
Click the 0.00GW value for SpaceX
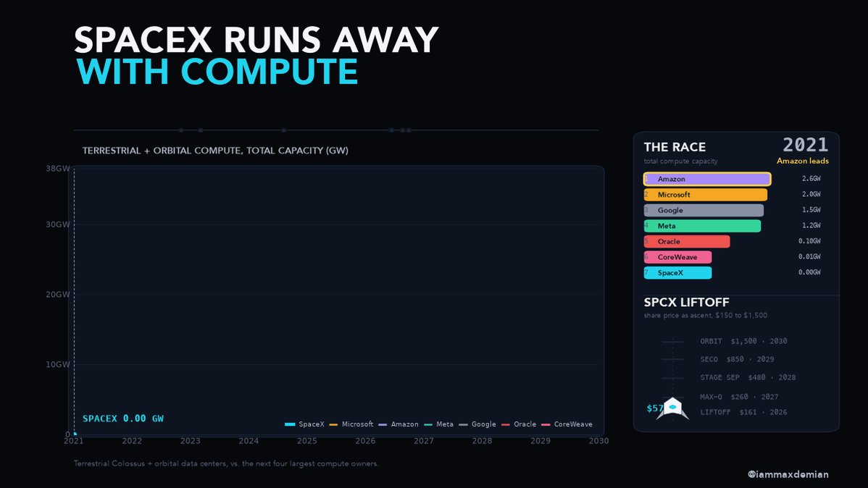tap(809, 272)
